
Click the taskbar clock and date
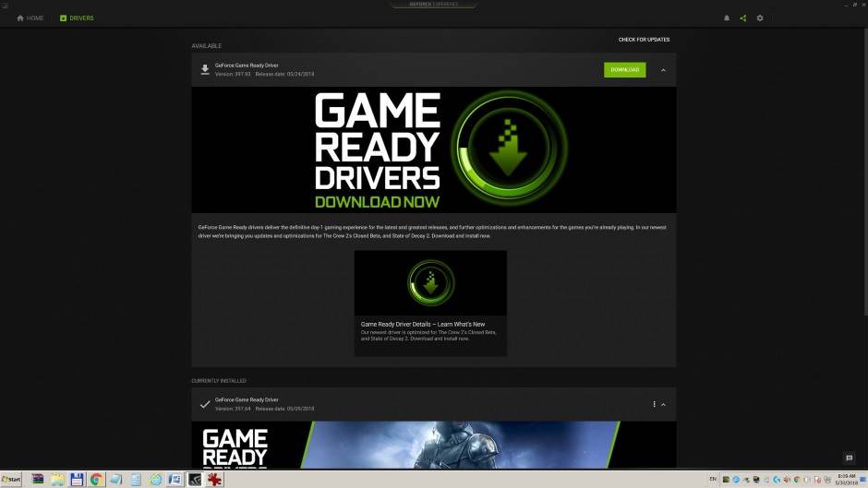(x=847, y=479)
